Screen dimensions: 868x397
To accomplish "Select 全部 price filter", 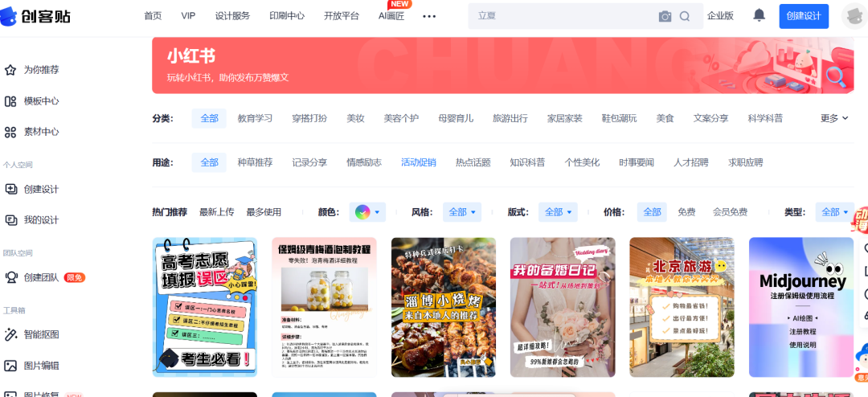I will [x=652, y=212].
